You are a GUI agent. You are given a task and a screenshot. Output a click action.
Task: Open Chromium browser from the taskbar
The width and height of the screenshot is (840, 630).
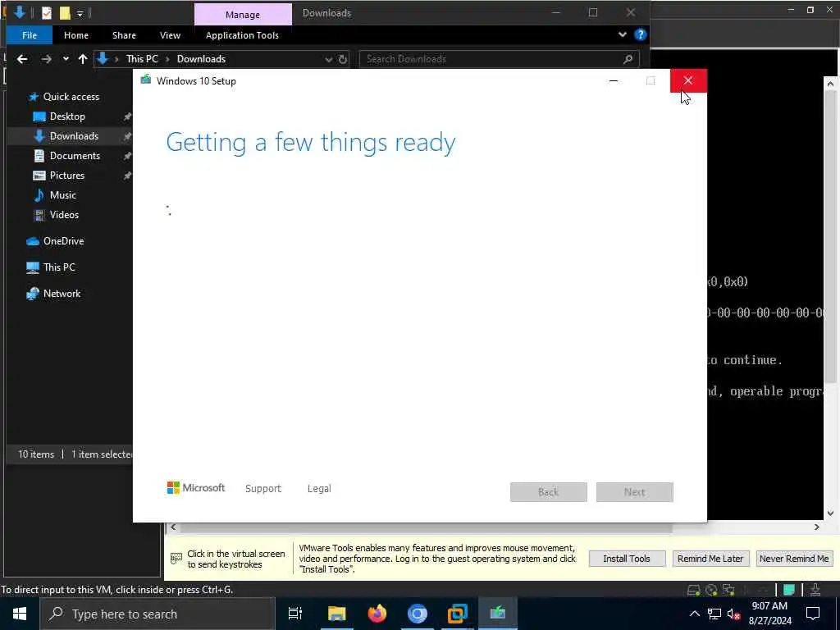(x=418, y=614)
